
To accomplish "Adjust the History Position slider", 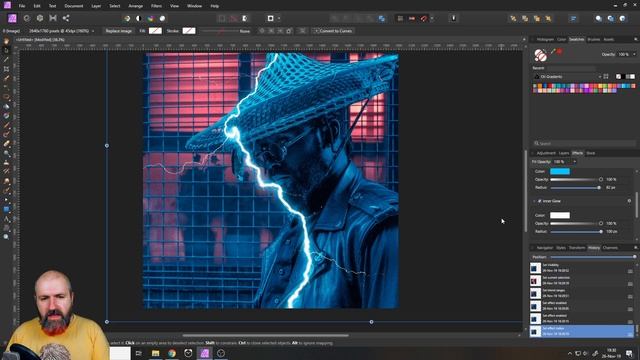I will click(x=593, y=257).
